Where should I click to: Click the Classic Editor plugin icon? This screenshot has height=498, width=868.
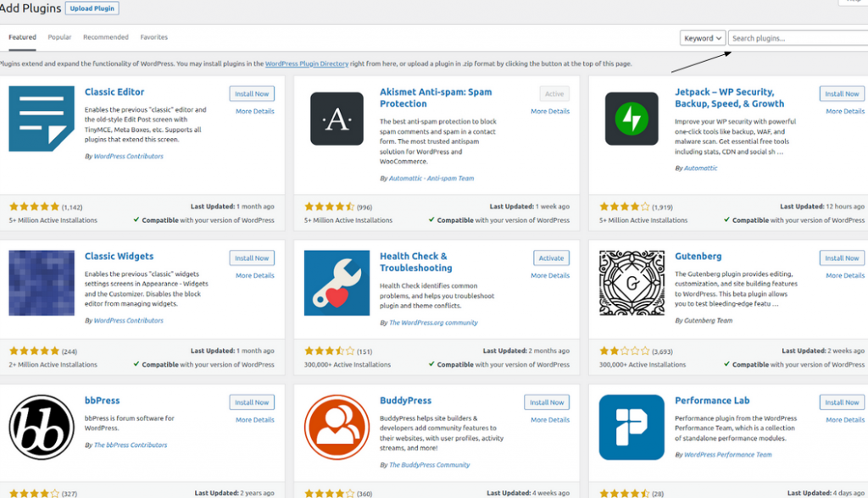[42, 119]
